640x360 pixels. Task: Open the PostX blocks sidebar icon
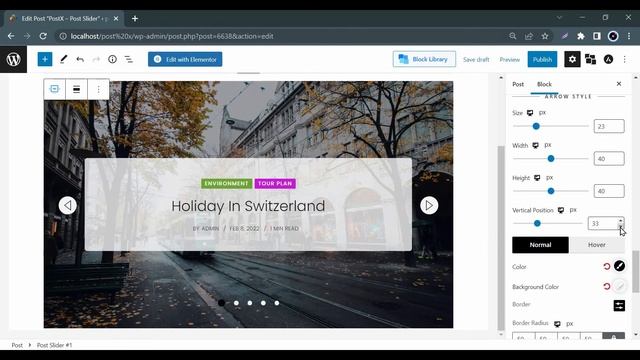coord(590,59)
